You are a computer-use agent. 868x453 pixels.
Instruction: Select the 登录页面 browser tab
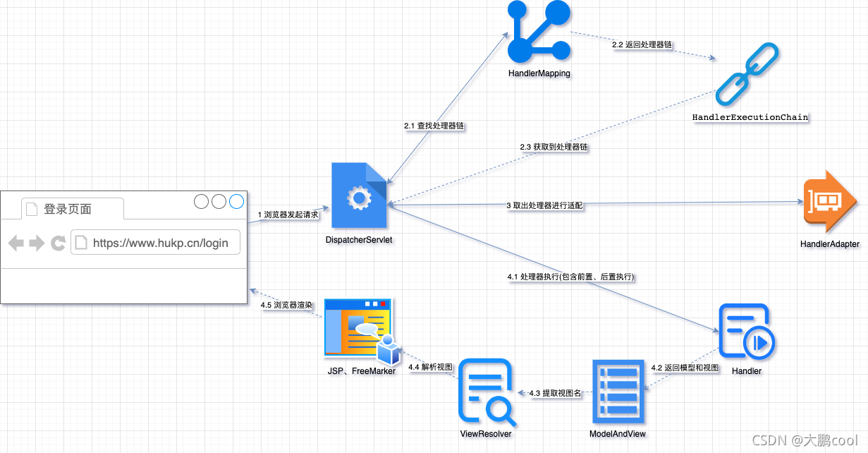[x=73, y=209]
